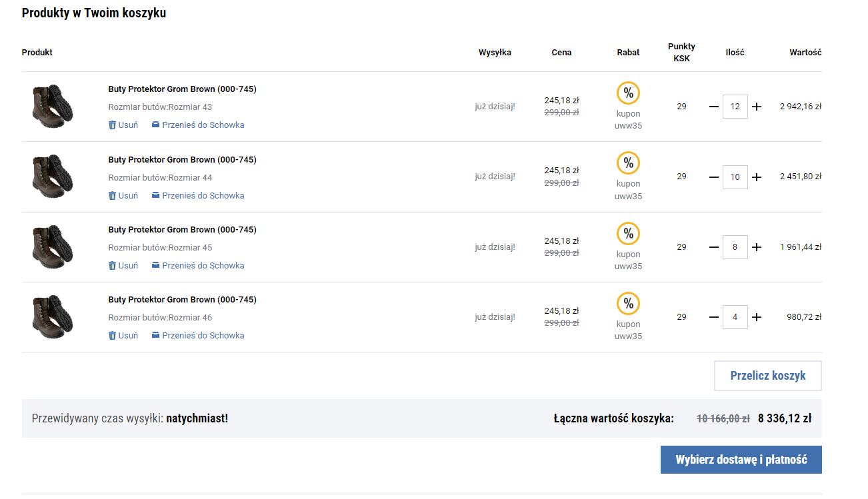Open the size 45 boots product thumbnail

click(52, 247)
